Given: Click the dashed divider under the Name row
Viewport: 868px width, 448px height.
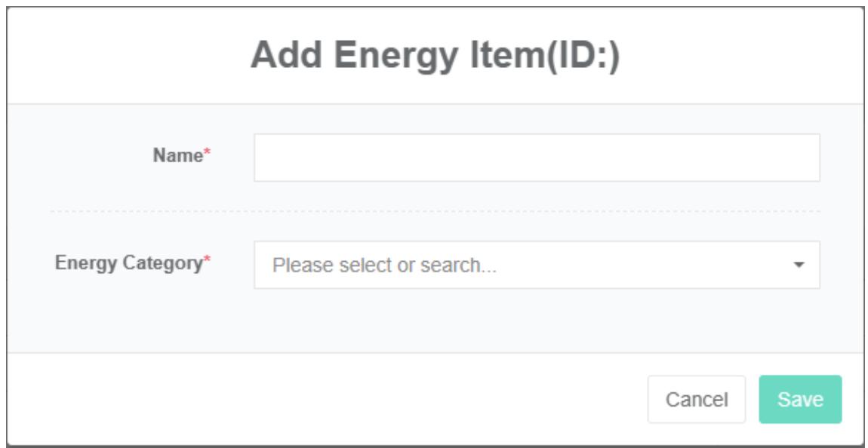Looking at the screenshot, I should (x=435, y=211).
